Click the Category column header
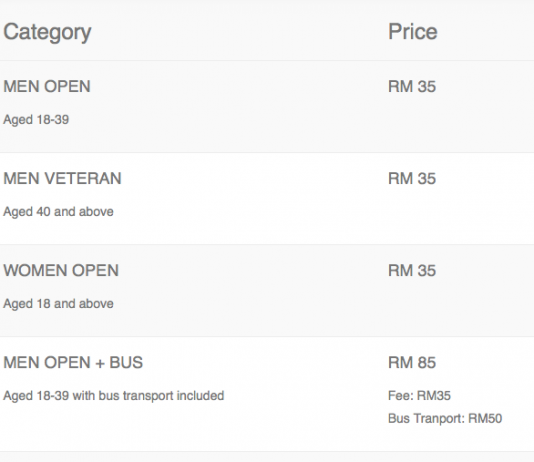534x462 pixels. coord(47,33)
